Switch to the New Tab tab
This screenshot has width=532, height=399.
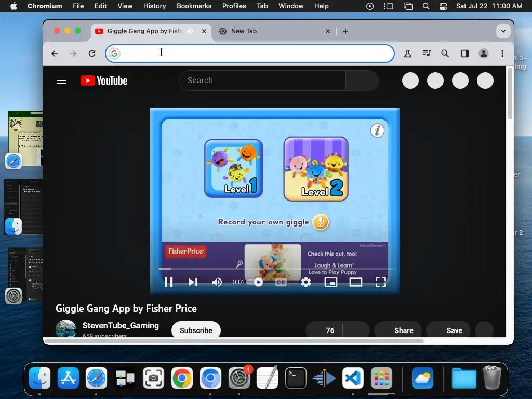274,31
